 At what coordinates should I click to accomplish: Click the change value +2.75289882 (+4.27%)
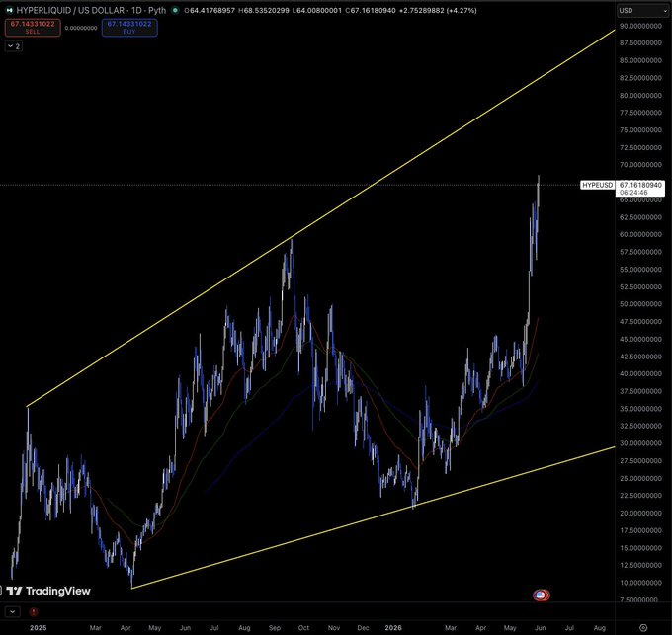point(438,10)
